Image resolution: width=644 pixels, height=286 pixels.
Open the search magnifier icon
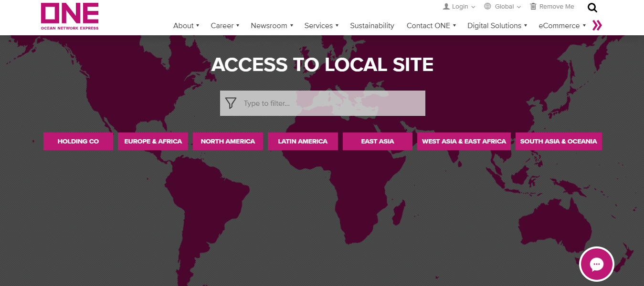tap(592, 8)
